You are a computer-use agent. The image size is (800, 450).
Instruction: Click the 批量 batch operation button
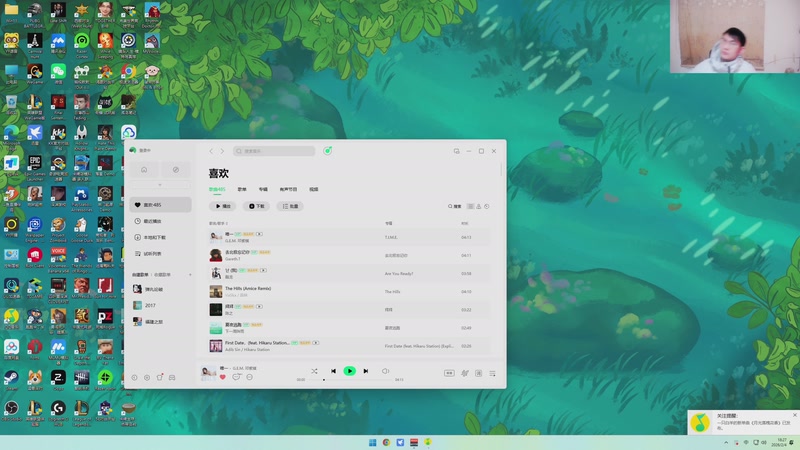pyautogui.click(x=290, y=206)
